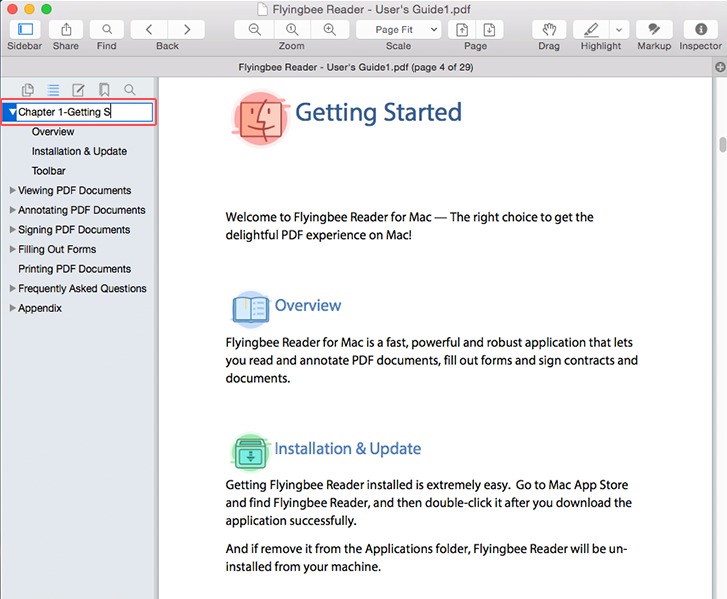This screenshot has height=599, width=727.
Task: Click the green Installation & Update icon
Action: click(x=250, y=452)
